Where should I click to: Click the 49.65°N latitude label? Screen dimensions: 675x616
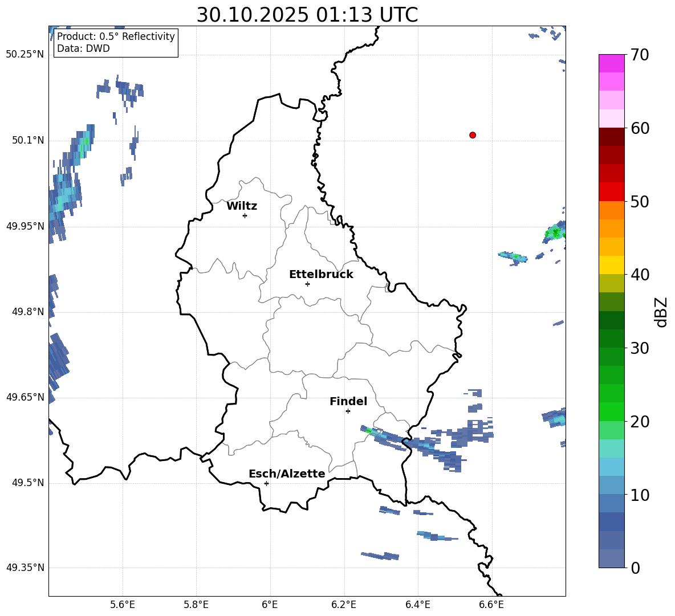point(25,397)
